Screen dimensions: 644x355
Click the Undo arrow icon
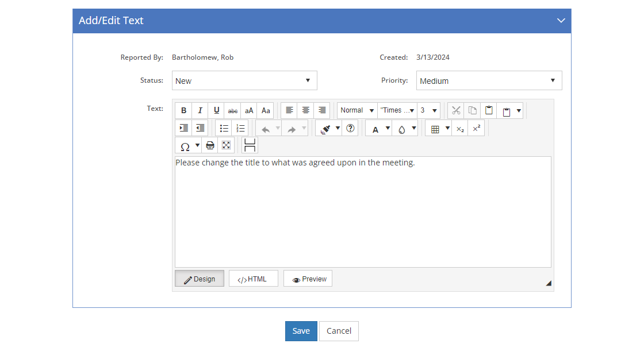pos(266,129)
